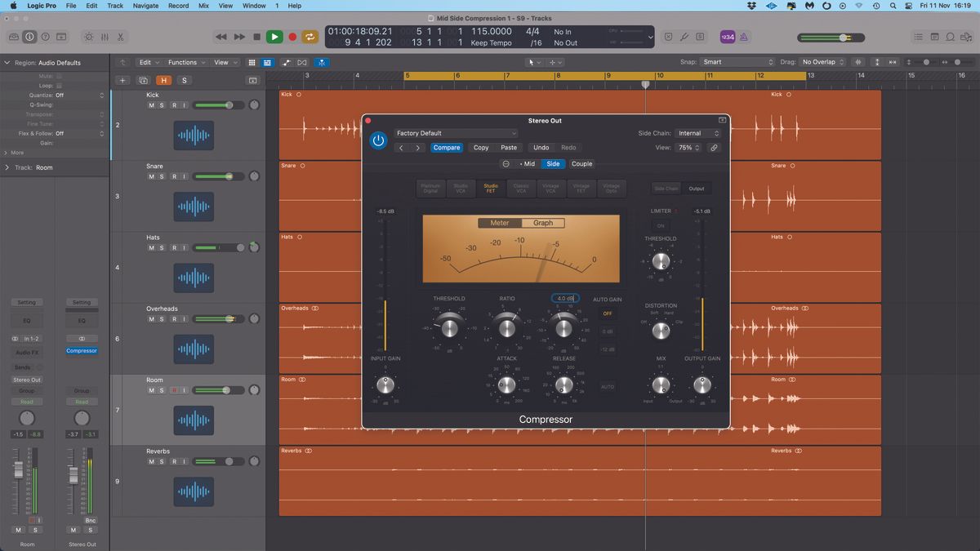This screenshot has width=980, height=551.
Task: Click the Compare button in the plugin header
Action: pyautogui.click(x=447, y=148)
